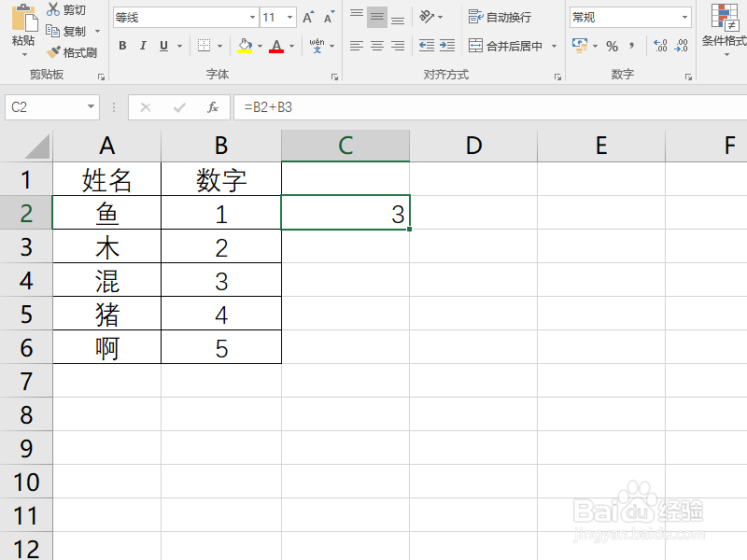The image size is (747, 560).
Task: Select cell B6 containing 5
Action: [221, 347]
